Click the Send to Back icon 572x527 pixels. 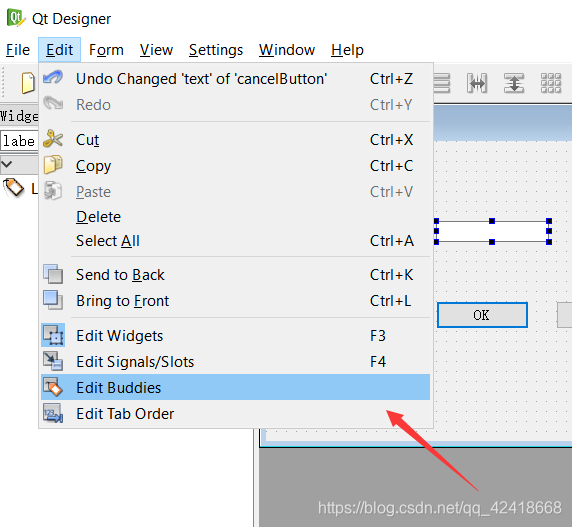53,274
